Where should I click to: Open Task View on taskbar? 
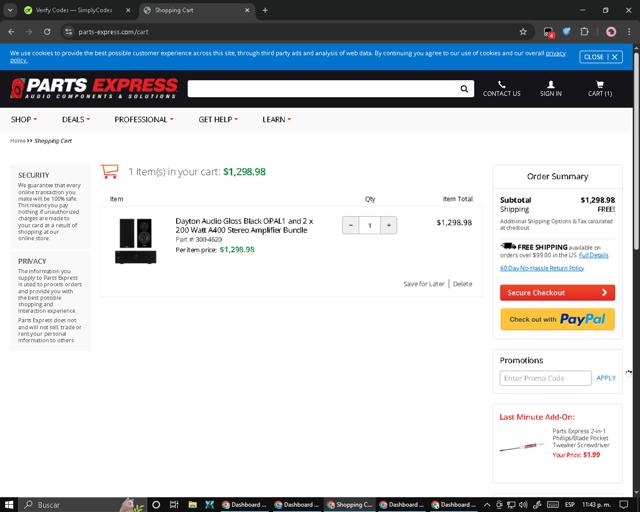coord(174,505)
